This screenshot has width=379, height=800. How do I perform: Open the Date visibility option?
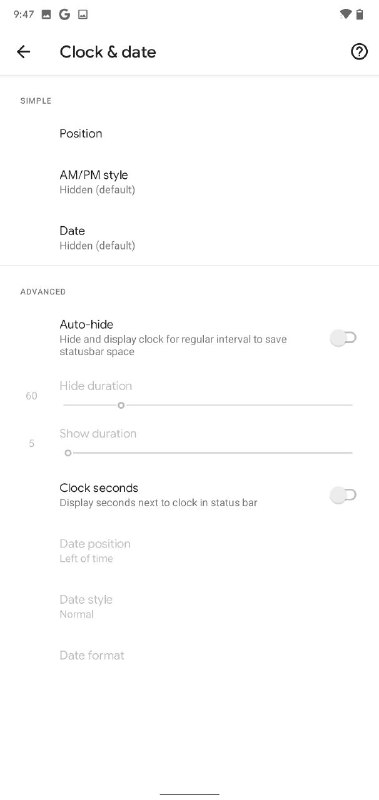click(x=189, y=238)
